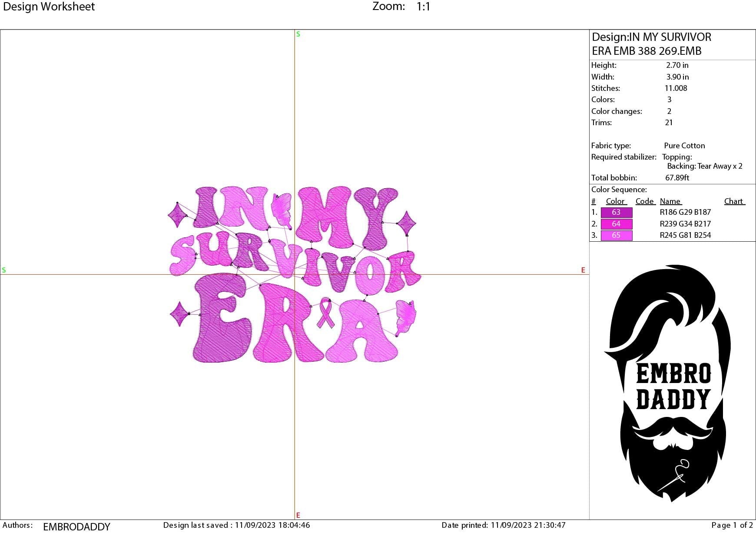The image size is (756, 533).
Task: Click the magenta color swatch numbered 64
Action: [x=616, y=223]
